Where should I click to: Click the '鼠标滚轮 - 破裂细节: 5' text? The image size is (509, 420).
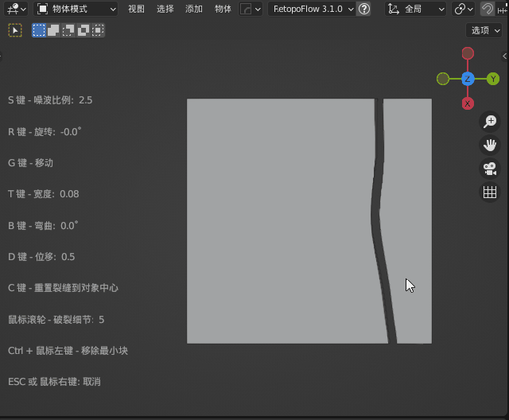click(x=56, y=320)
